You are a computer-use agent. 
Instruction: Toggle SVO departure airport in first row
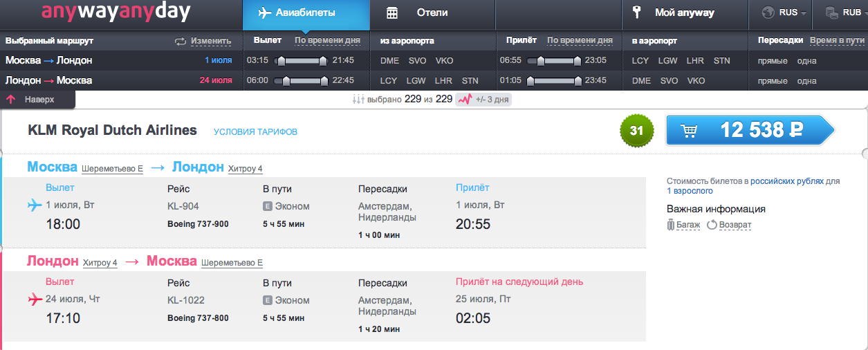tap(417, 61)
